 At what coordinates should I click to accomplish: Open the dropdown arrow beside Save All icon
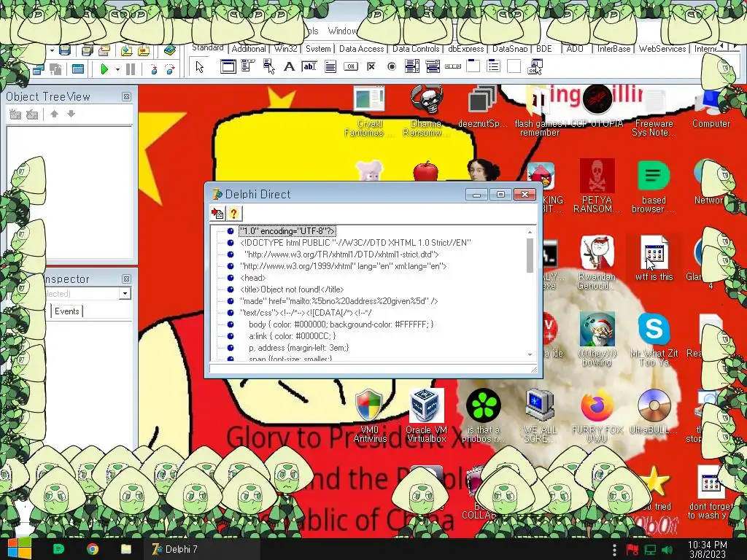(52, 50)
